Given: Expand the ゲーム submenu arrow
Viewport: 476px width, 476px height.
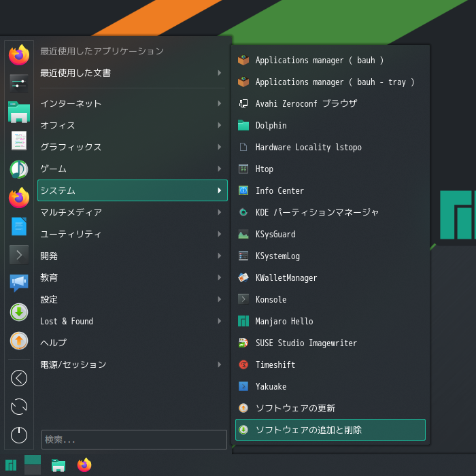Looking at the screenshot, I should coord(219,169).
